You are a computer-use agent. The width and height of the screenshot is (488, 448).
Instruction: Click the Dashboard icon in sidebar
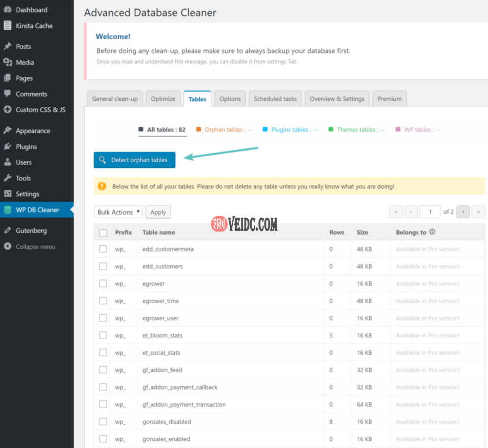(7, 10)
